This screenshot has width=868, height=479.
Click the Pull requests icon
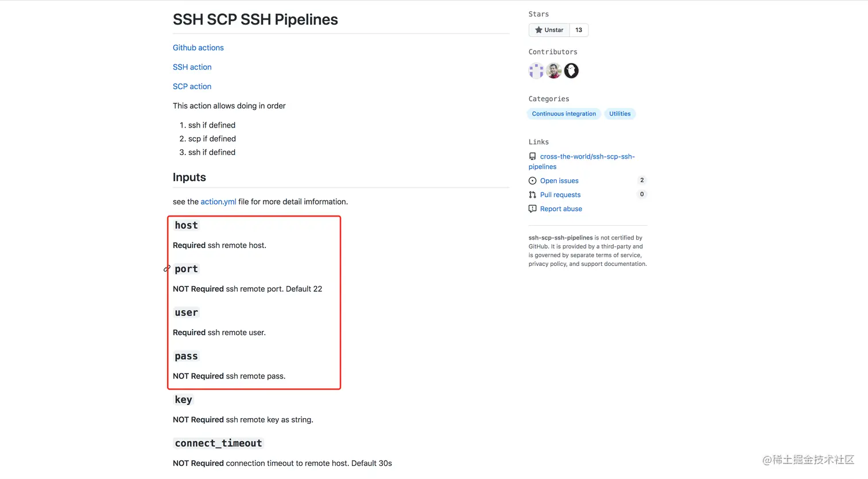533,195
